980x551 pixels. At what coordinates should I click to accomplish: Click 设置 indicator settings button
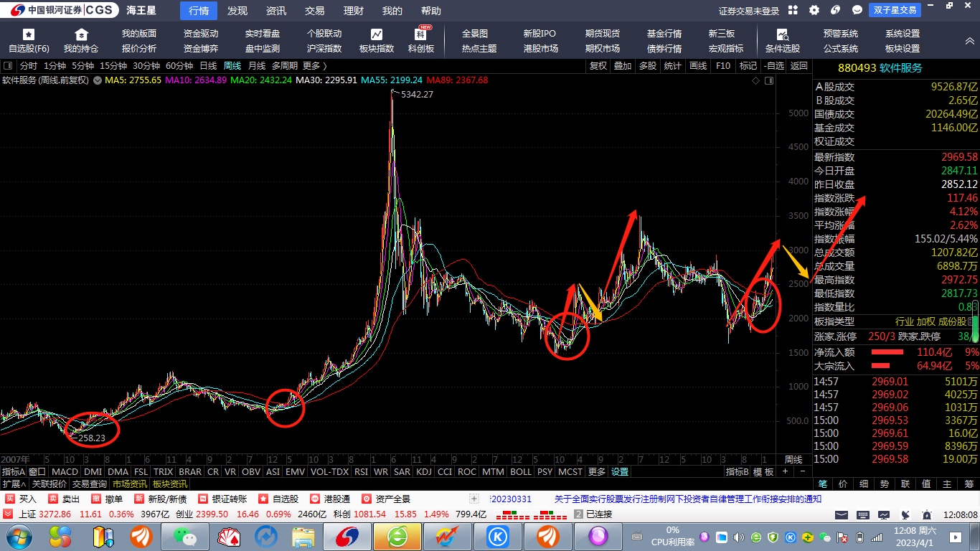coord(620,471)
